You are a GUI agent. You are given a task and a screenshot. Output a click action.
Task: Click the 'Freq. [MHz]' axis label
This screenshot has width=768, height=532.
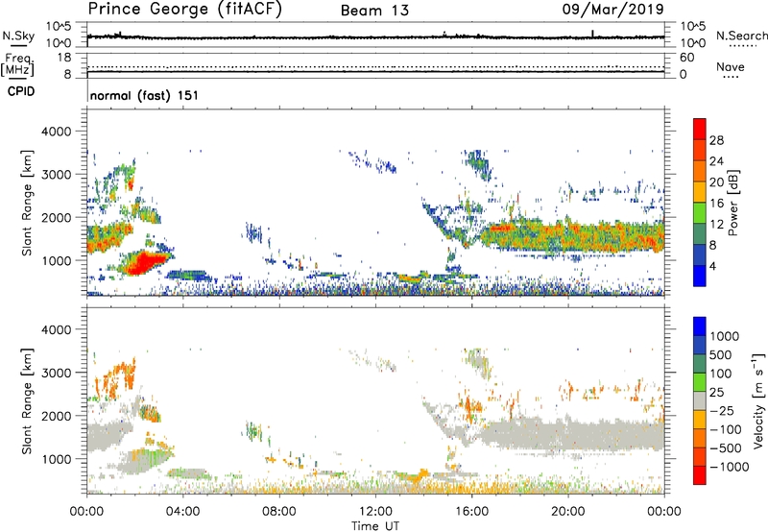[17, 64]
